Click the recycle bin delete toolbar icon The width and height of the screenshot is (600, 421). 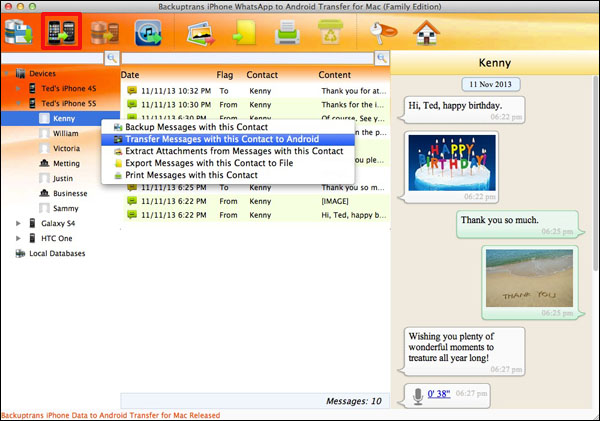point(331,32)
